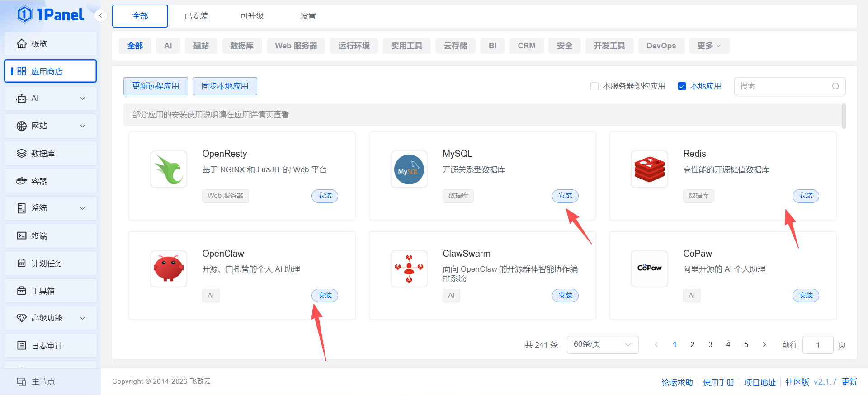Filter by DevOps category
Image resolution: width=868 pixels, height=395 pixels.
(661, 46)
